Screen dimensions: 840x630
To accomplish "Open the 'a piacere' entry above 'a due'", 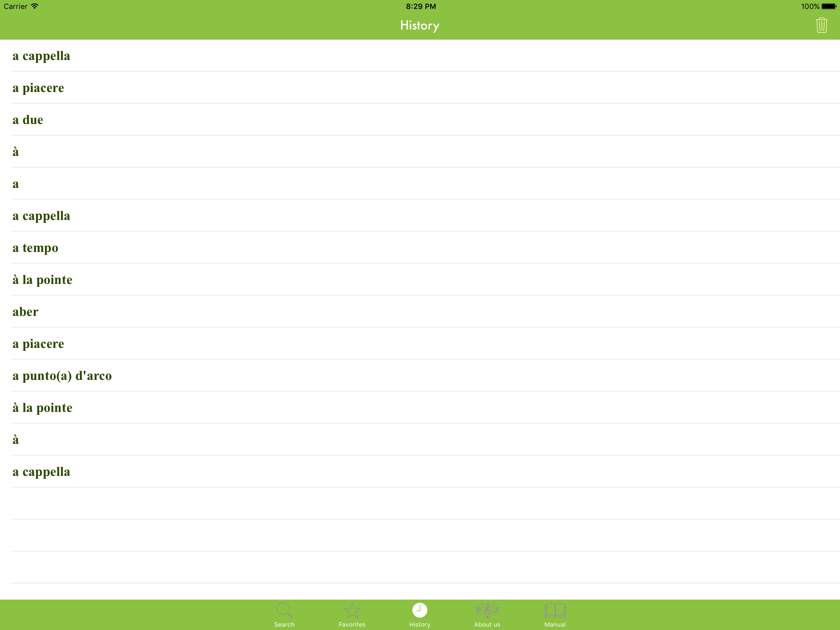I will pos(420,87).
